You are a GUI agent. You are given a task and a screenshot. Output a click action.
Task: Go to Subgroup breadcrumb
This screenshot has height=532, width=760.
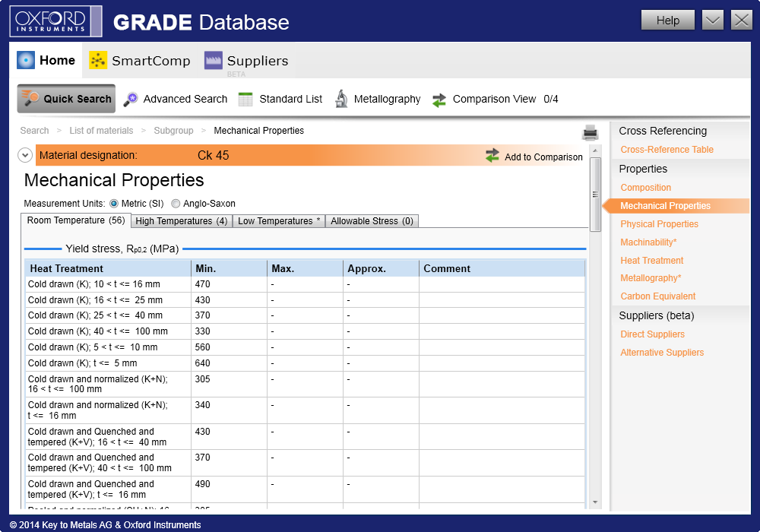(x=173, y=130)
